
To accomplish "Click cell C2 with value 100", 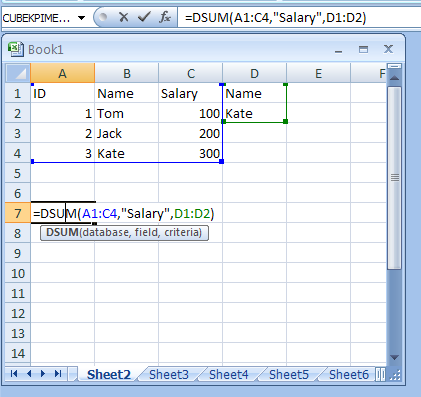I will [191, 113].
